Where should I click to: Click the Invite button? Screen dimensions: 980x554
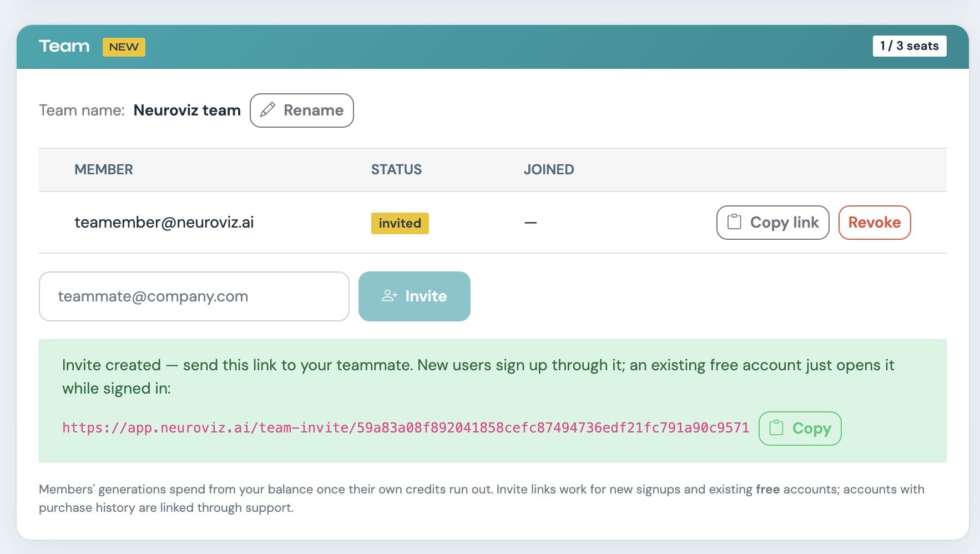coord(415,296)
